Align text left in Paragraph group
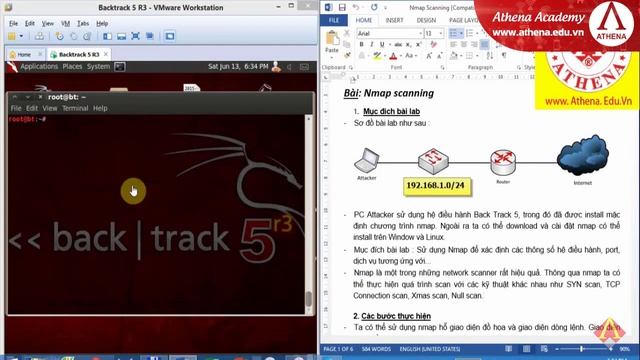This screenshot has width=640, height=360. point(453,44)
